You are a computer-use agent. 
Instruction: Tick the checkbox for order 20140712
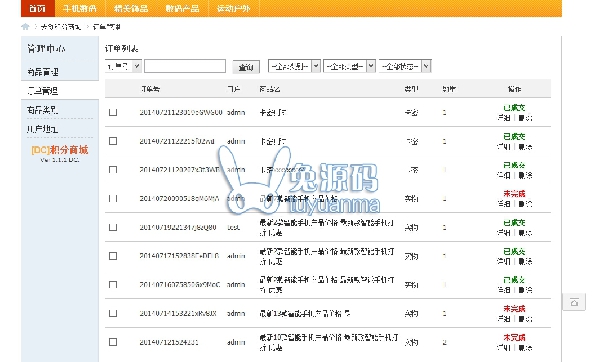pos(113,342)
